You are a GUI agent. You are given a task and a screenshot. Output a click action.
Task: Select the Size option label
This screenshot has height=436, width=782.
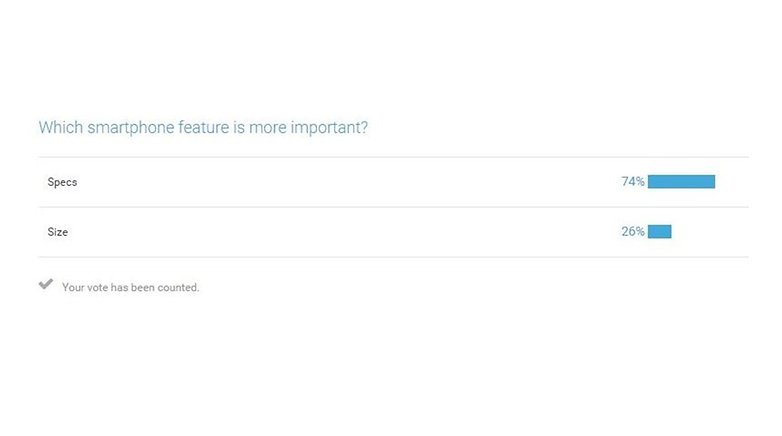[x=58, y=232]
